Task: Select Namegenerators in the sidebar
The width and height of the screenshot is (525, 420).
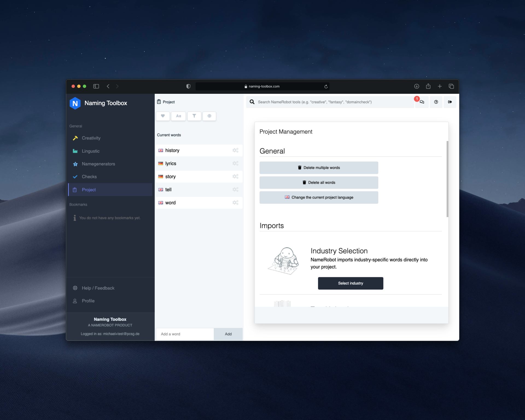Action: click(98, 164)
